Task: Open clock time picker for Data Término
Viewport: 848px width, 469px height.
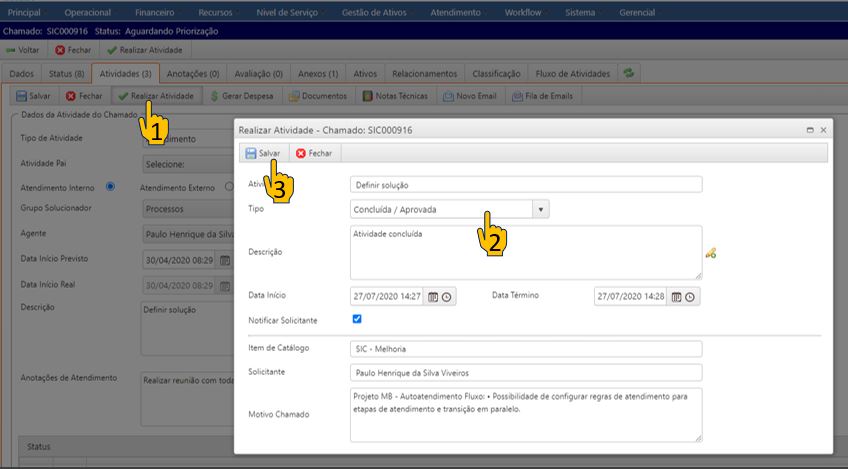Action: coord(690,297)
